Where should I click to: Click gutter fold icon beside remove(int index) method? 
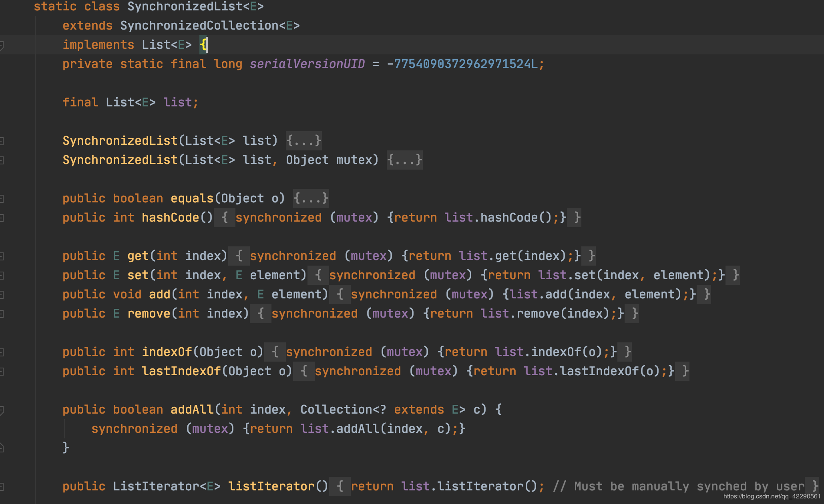click(x=2, y=314)
